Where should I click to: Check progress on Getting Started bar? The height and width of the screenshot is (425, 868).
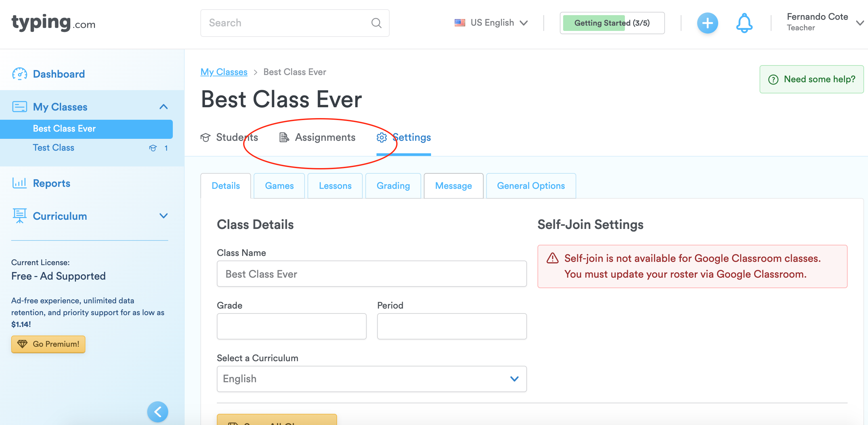[x=612, y=23]
